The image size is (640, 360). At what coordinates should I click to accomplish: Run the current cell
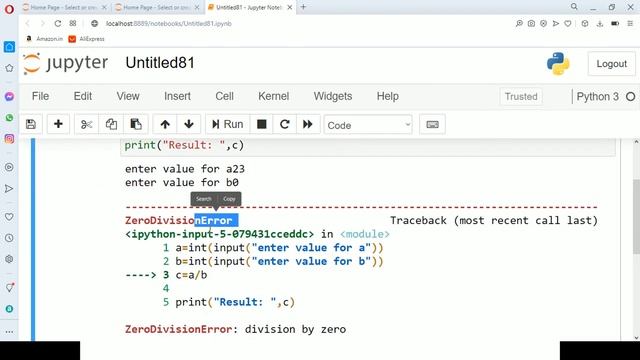pos(227,124)
